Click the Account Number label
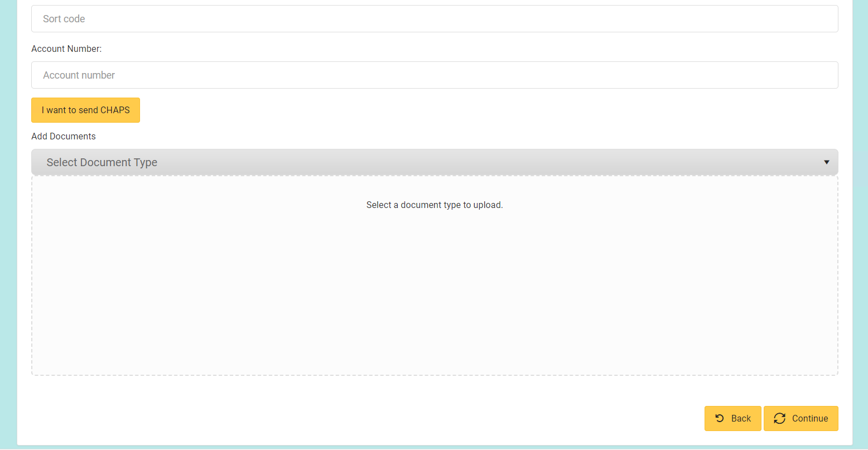Viewport: 868px width, 450px height. click(66, 49)
